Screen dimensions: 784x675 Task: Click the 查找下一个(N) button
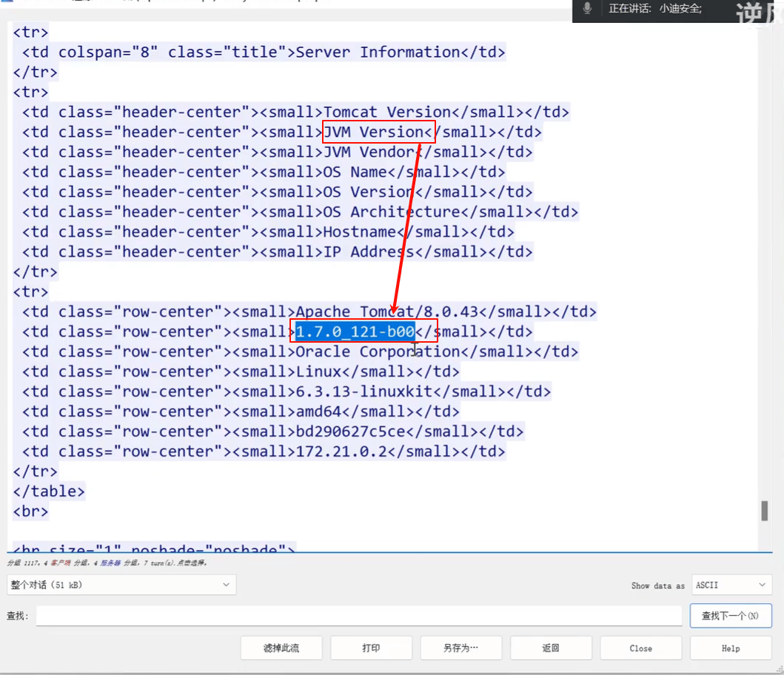pos(731,616)
